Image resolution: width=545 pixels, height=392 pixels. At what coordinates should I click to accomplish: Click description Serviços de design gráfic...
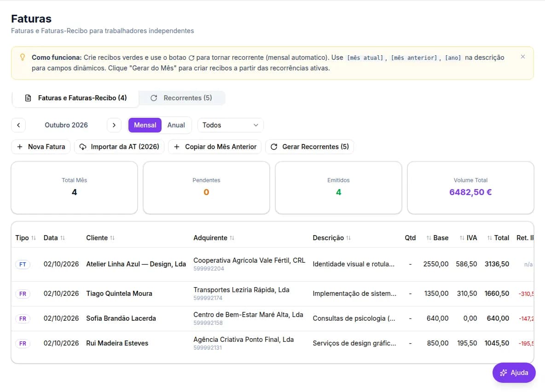click(x=354, y=343)
